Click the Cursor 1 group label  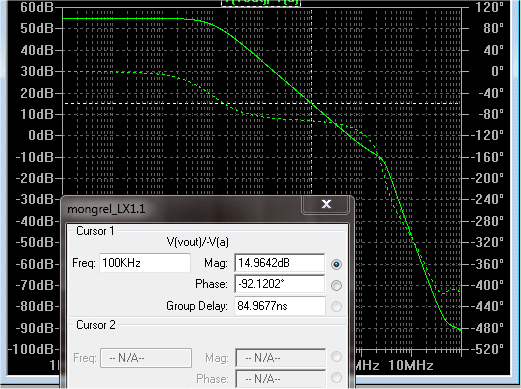[x=95, y=231]
